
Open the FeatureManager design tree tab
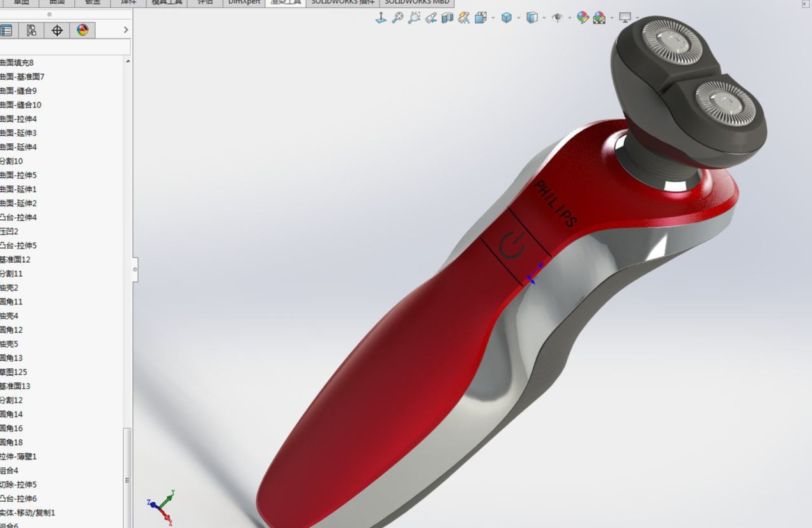[x=6, y=30]
